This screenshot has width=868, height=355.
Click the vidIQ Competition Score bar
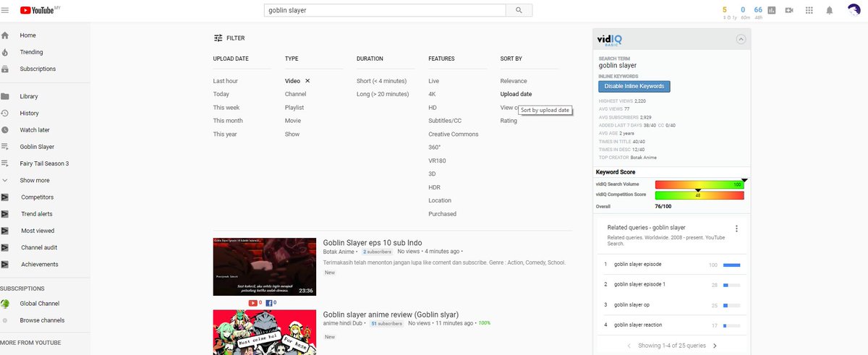click(x=699, y=195)
